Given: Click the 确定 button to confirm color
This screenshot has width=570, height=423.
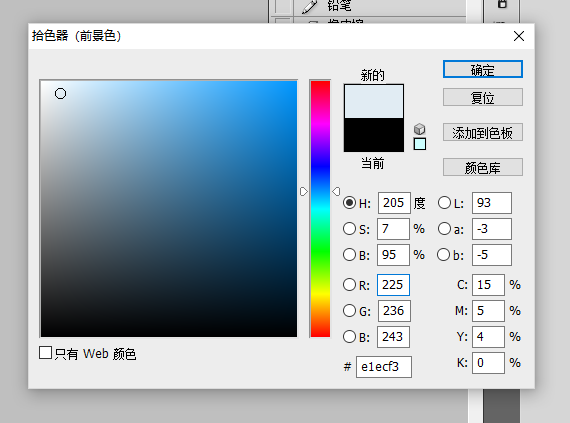Looking at the screenshot, I should click(483, 69).
